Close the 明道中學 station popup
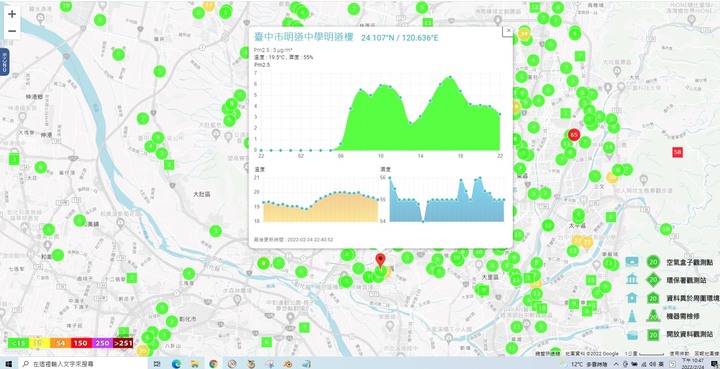This screenshot has height=369, width=720. (x=507, y=31)
